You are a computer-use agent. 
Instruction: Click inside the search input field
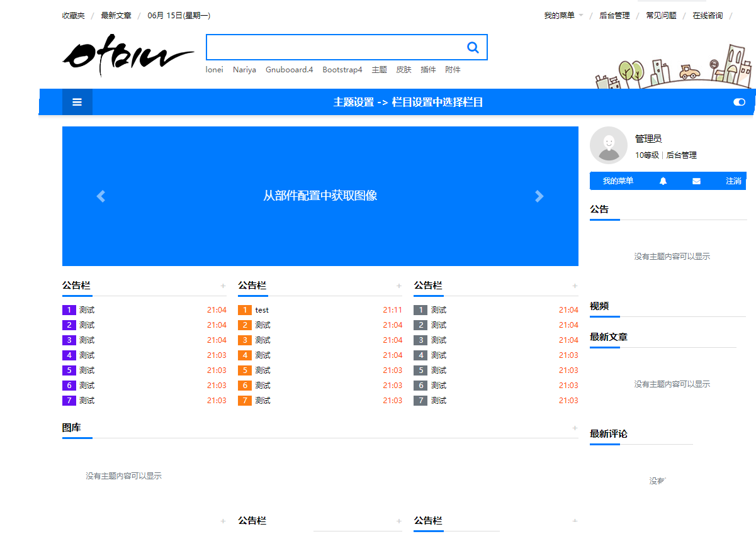click(x=334, y=48)
